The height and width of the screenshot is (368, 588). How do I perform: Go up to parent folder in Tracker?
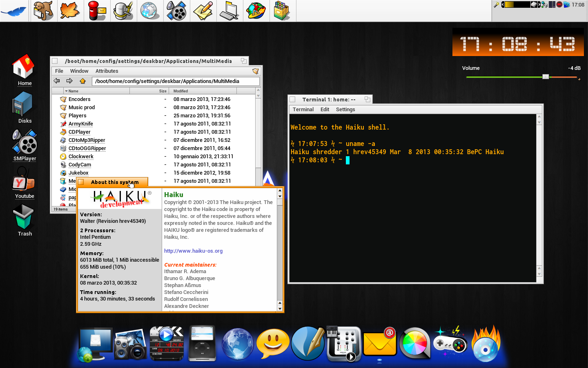(x=82, y=81)
